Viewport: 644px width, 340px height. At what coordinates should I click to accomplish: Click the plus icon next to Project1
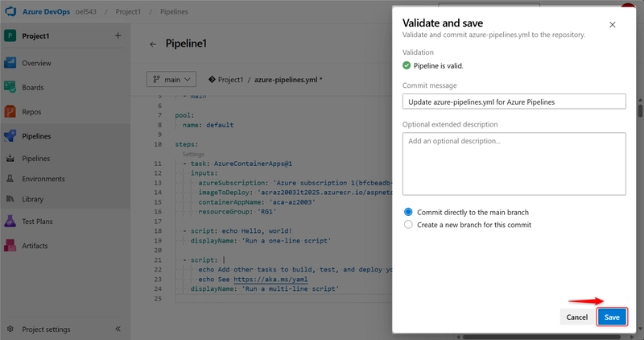(x=118, y=35)
